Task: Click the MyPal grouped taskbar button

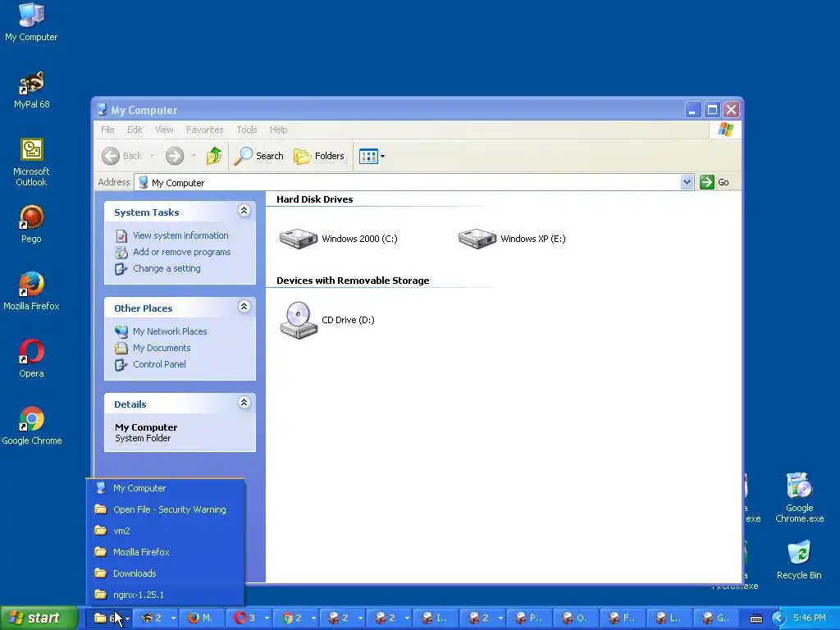Action: coord(155,619)
